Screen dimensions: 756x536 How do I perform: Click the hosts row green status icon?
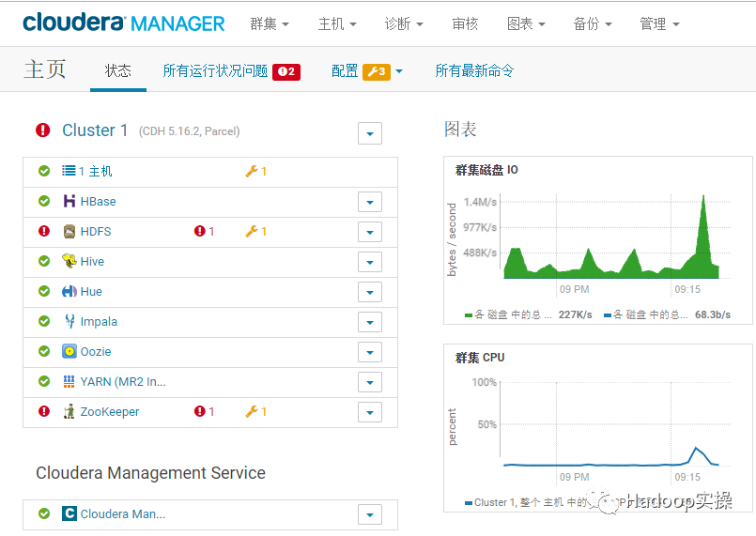tap(44, 171)
